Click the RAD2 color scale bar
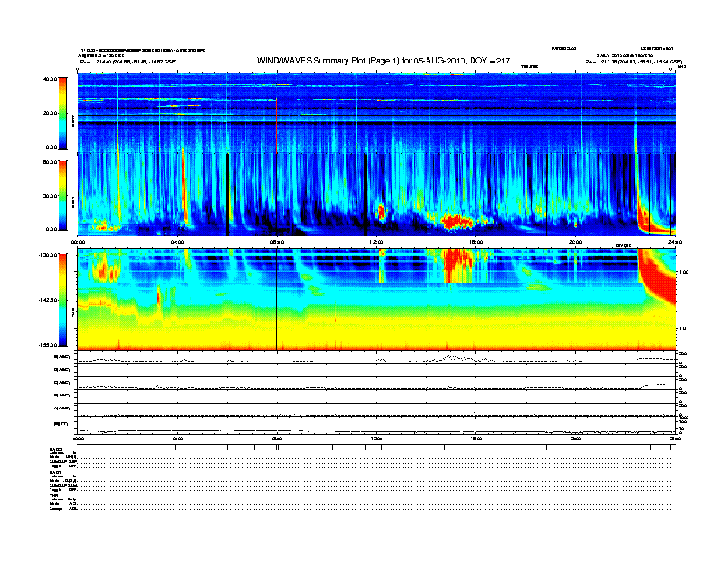Image resolution: width=728 pixels, height=563 pixels. coord(63,113)
